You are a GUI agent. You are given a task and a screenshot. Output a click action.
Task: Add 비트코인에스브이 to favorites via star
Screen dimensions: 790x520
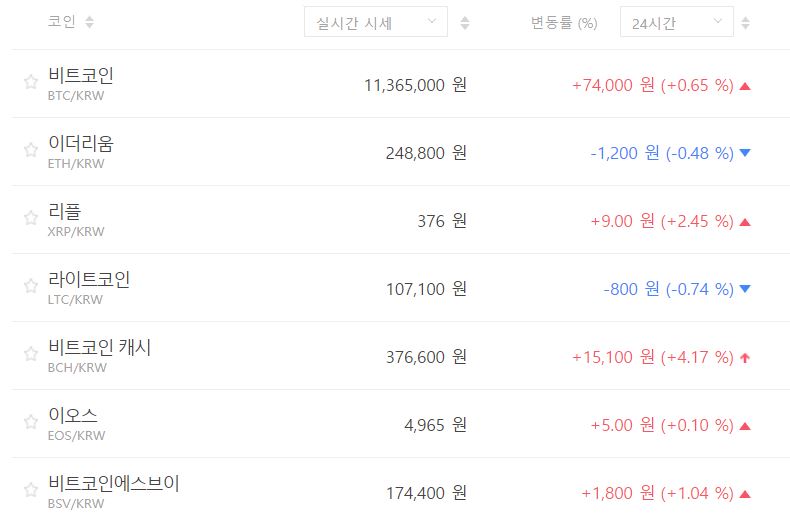(31, 491)
